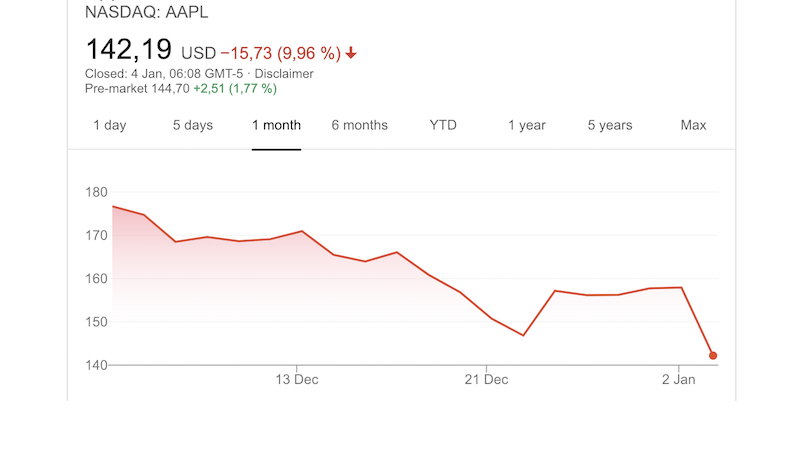Open the 6 months chart view
800x456 pixels.
[359, 125]
